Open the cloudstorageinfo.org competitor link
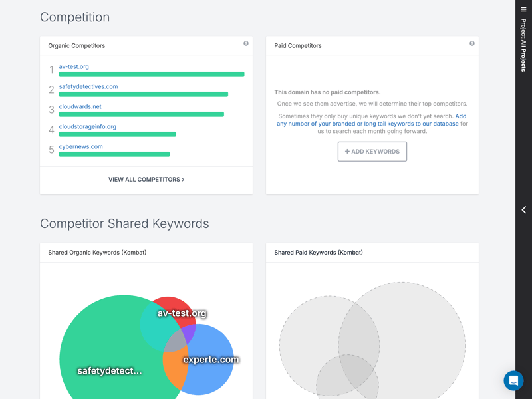Image resolution: width=532 pixels, height=399 pixels. tap(87, 126)
